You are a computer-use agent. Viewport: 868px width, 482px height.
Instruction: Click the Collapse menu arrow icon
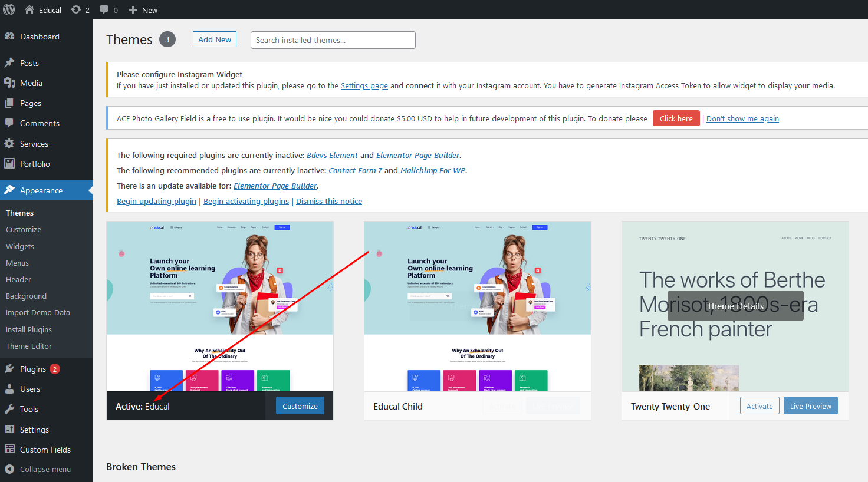click(x=9, y=469)
